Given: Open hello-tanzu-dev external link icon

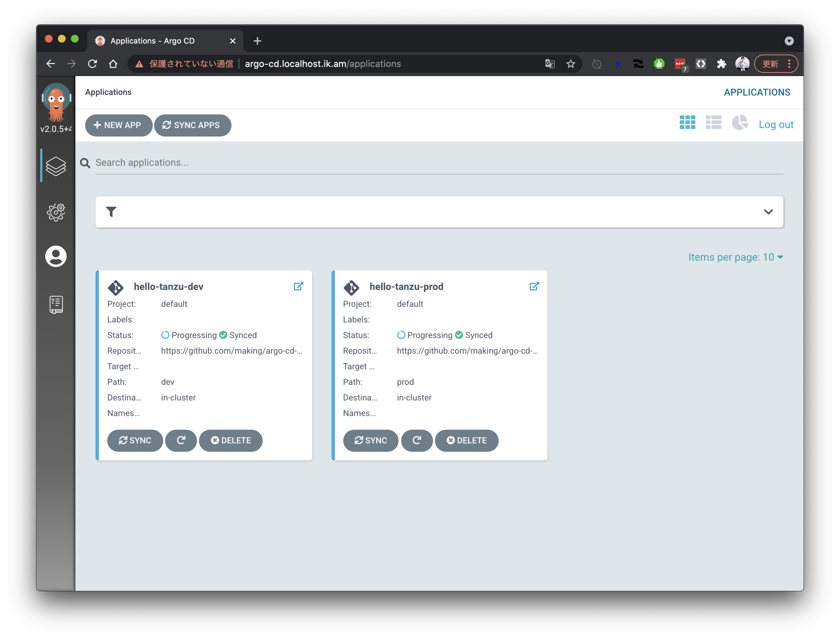Looking at the screenshot, I should click(x=298, y=286).
